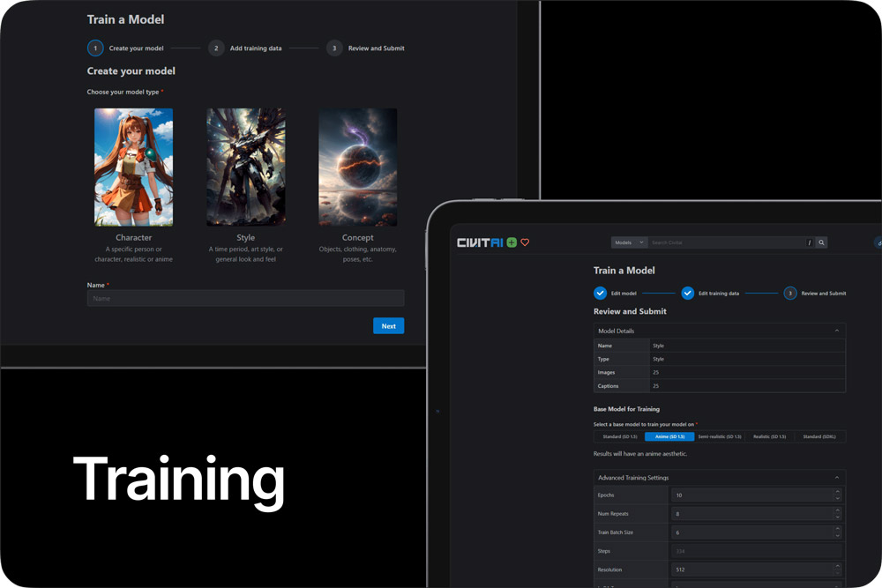Choose the Anime (SD 1.5) base model
This screenshot has height=588, width=882.
(669, 436)
